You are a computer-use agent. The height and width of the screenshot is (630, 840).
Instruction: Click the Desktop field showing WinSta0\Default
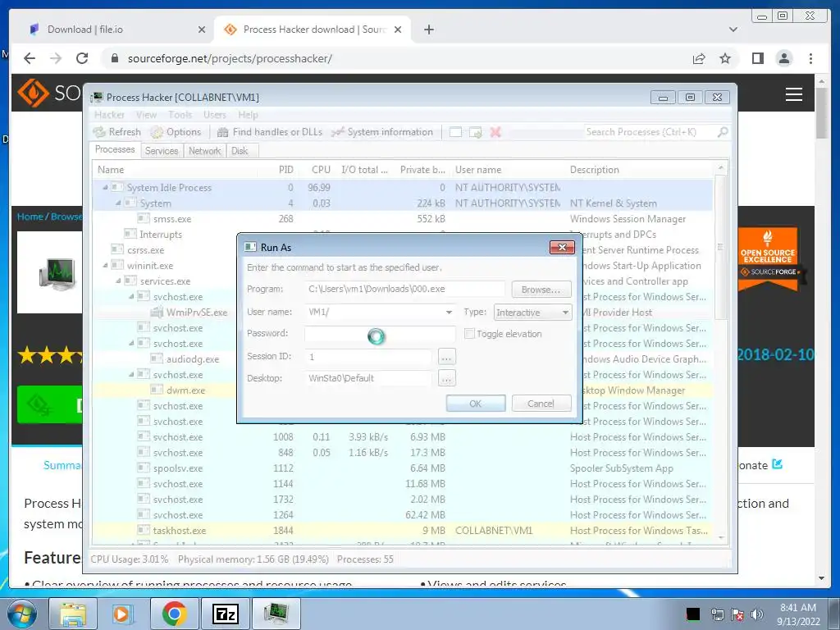pyautogui.click(x=368, y=378)
